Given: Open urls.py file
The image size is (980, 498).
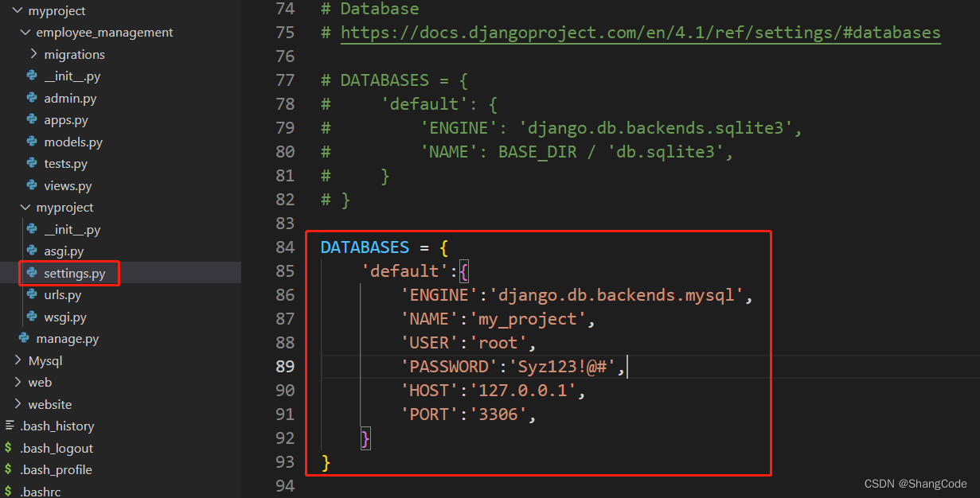Looking at the screenshot, I should tap(62, 294).
